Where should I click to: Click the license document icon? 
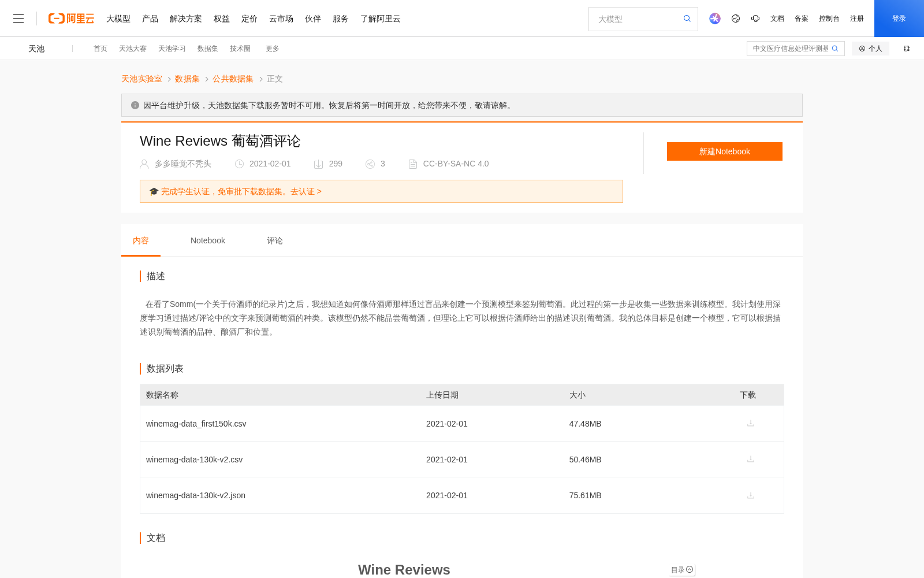413,164
